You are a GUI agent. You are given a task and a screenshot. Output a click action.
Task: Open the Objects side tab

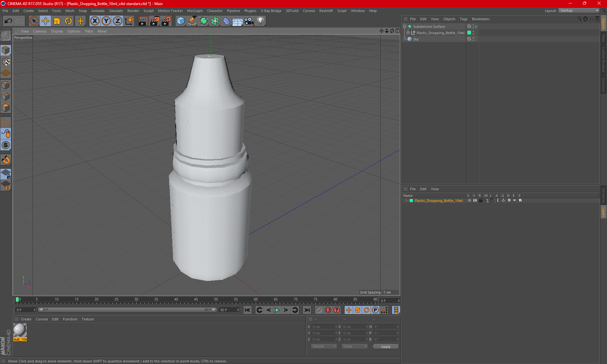pyautogui.click(x=604, y=23)
